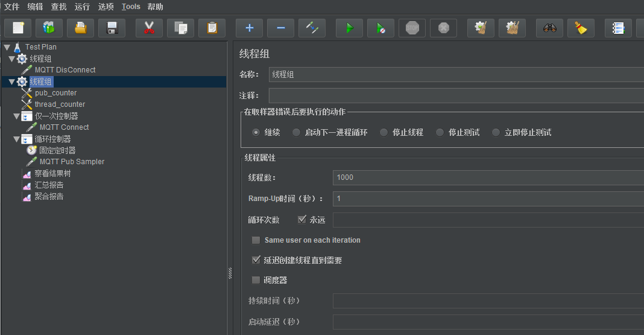Collapse the 仅一次控制器 node
This screenshot has height=335, width=644.
(x=17, y=116)
